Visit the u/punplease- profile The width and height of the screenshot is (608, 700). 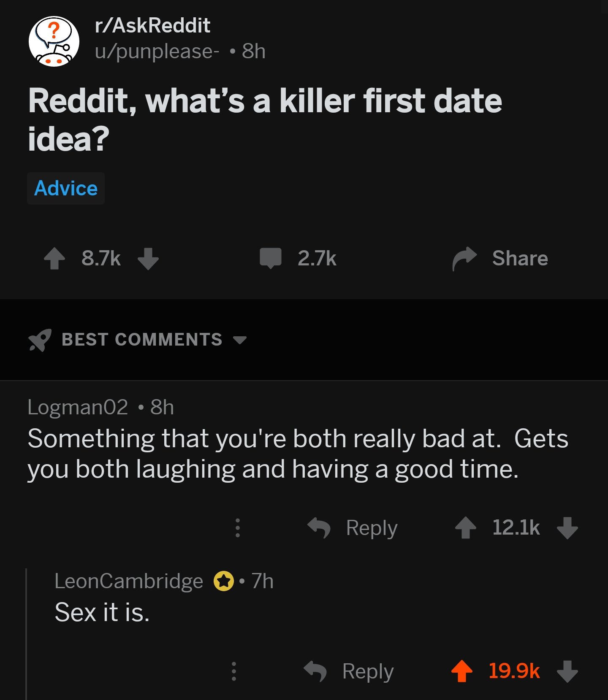tap(157, 51)
